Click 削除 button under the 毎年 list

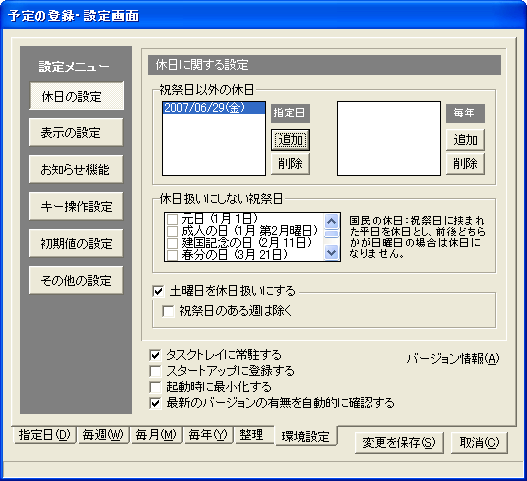tap(465, 164)
